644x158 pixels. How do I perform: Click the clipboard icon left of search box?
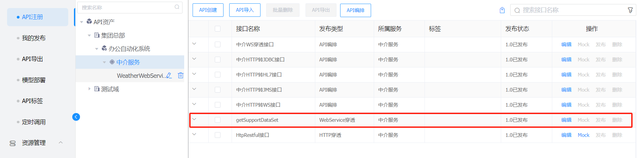pos(502,10)
